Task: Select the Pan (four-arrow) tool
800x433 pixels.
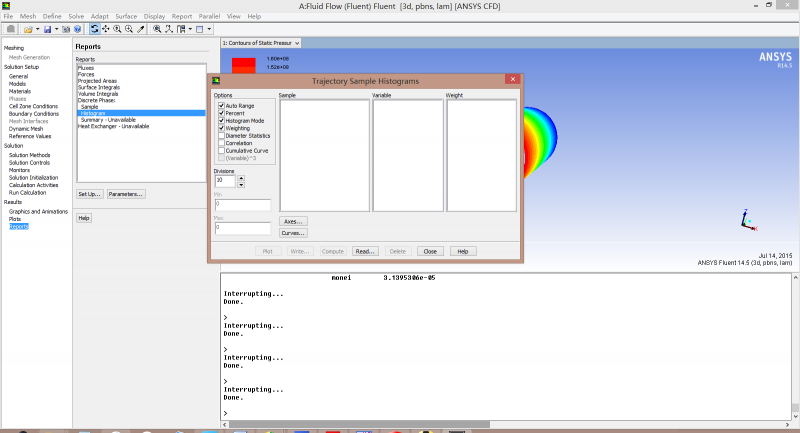Action: click(106, 29)
